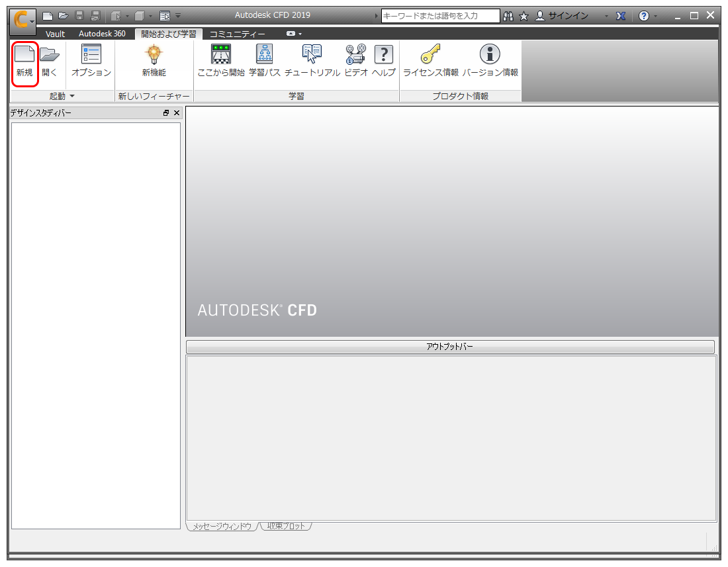Click the ここから開始 icon
Screen dimensions: 728x567
[221, 60]
